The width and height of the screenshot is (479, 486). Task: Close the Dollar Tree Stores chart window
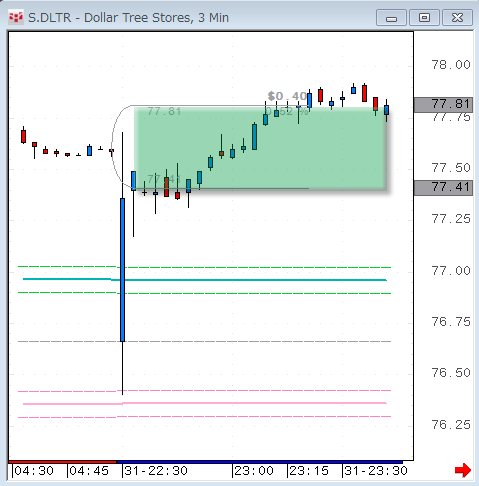point(457,18)
